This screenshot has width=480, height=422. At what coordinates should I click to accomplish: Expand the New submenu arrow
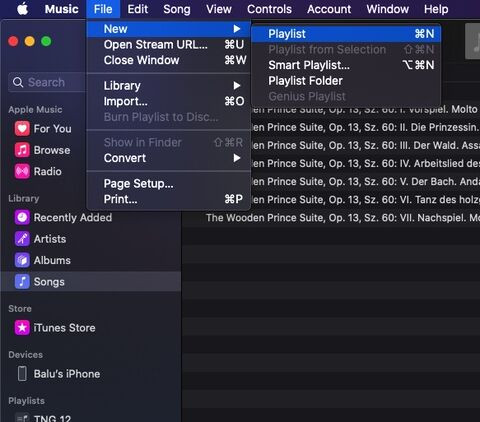(237, 29)
